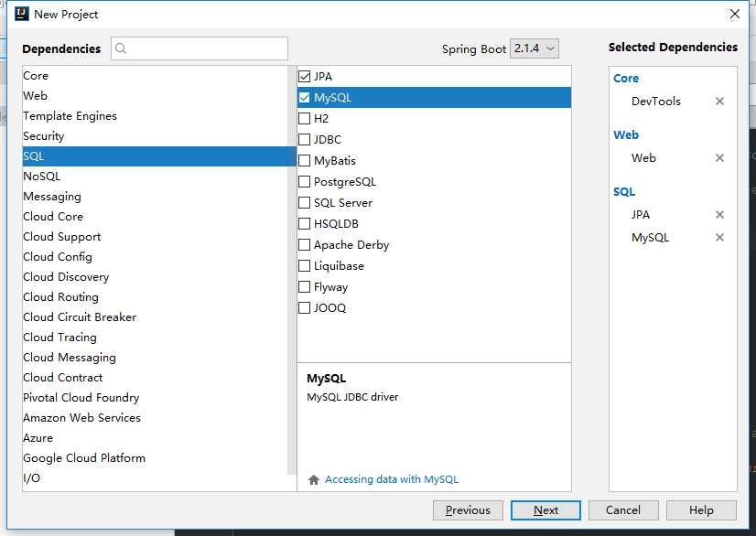Select the Core category

point(156,76)
